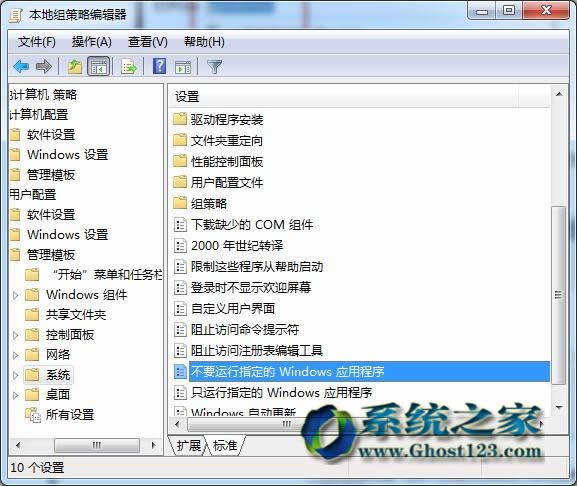Screen dimensions: 577x486
Task: Click policy icon of 登录时不显示欢迎屏幕
Action: 180,287
